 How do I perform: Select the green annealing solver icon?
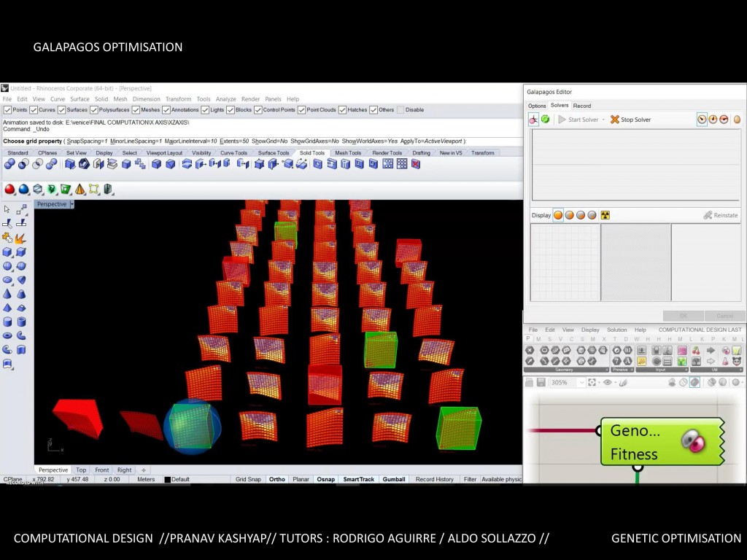pyautogui.click(x=545, y=120)
